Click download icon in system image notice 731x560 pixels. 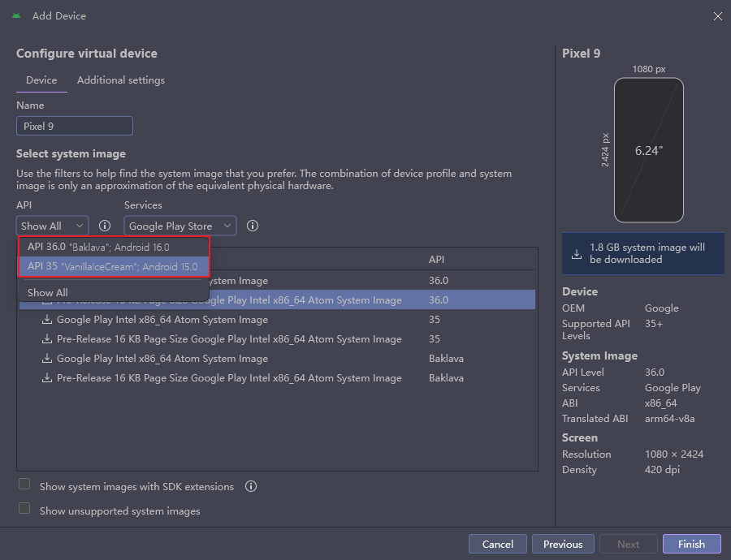[x=577, y=253]
